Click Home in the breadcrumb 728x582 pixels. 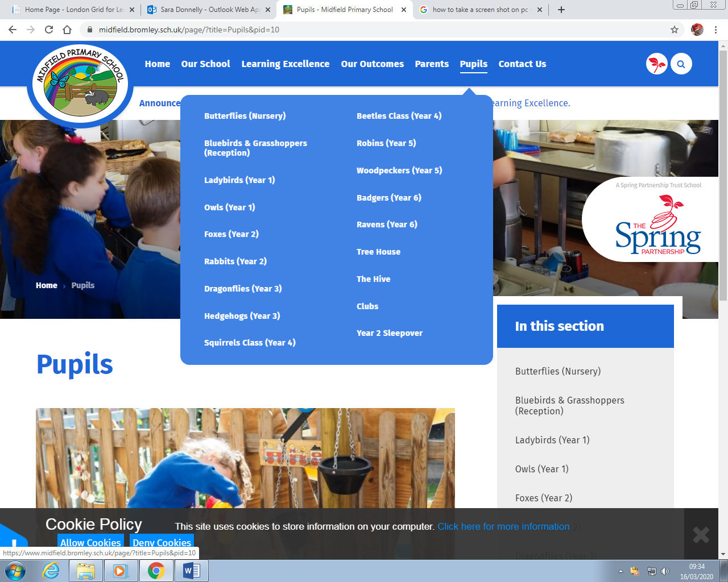(47, 285)
